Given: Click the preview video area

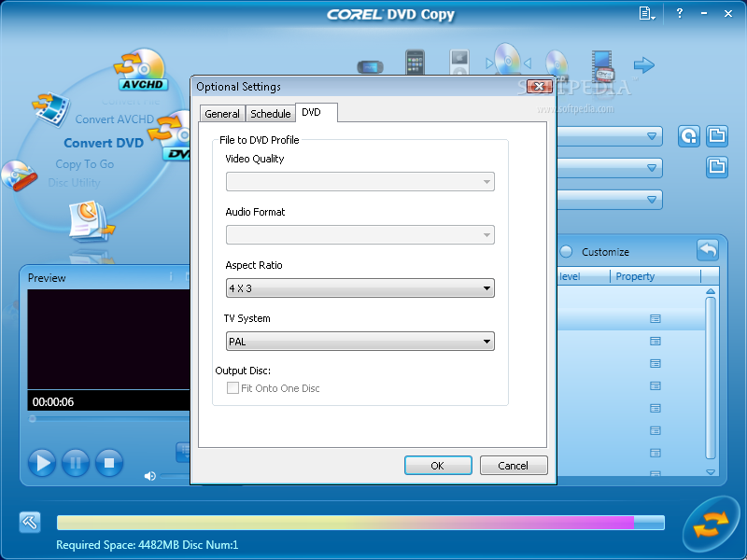Looking at the screenshot, I should click(x=108, y=340).
